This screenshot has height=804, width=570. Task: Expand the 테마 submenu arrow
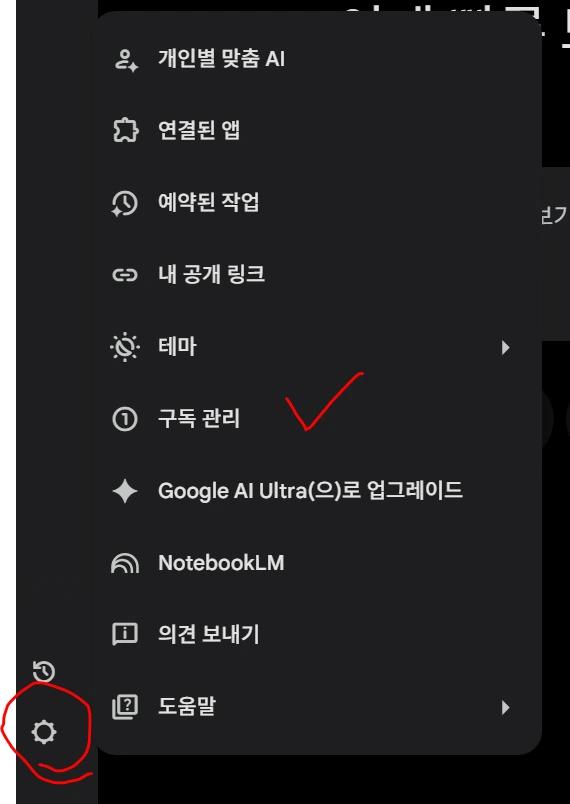pyautogui.click(x=506, y=348)
